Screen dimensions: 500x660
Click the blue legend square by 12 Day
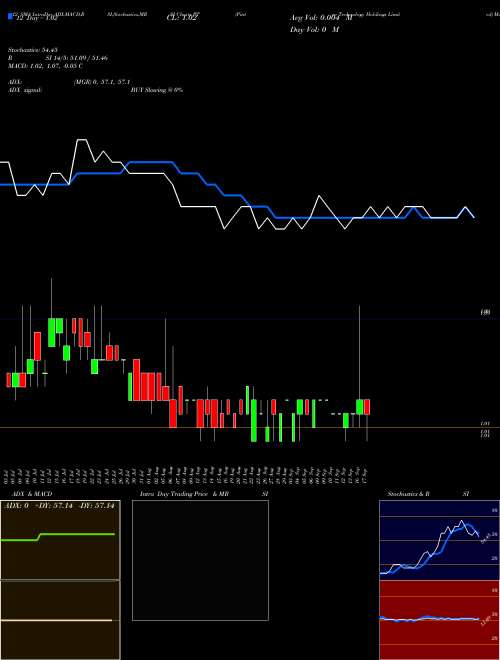click(x=10, y=17)
